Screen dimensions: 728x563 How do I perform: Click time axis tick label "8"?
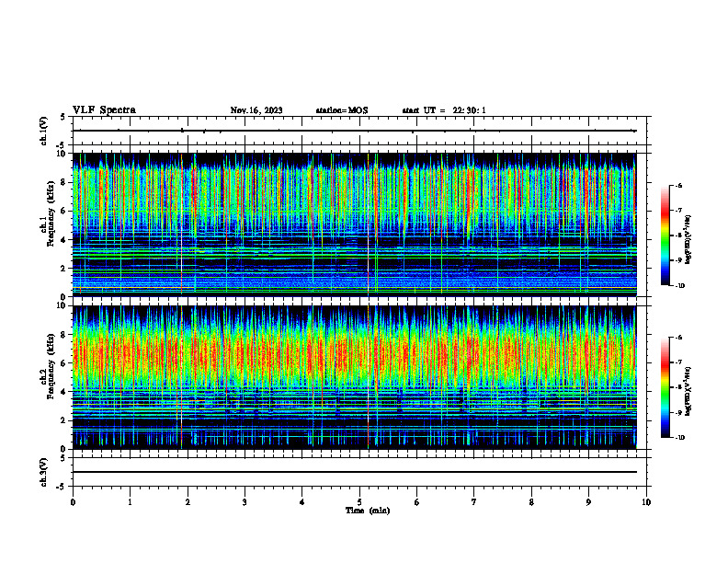[x=531, y=502]
